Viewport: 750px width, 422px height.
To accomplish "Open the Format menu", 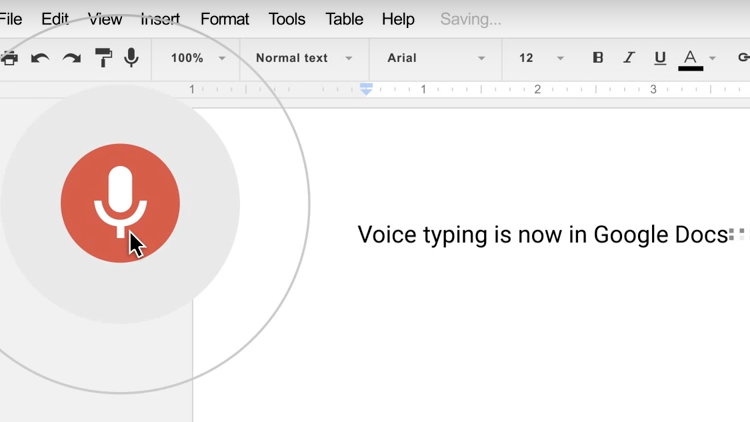I will (224, 19).
